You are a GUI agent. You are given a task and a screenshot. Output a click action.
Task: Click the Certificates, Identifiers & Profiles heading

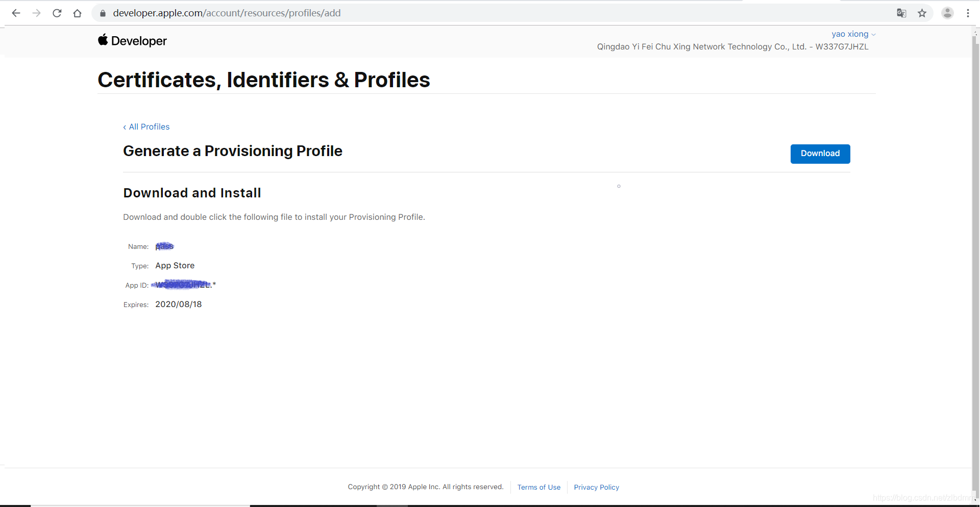[264, 80]
